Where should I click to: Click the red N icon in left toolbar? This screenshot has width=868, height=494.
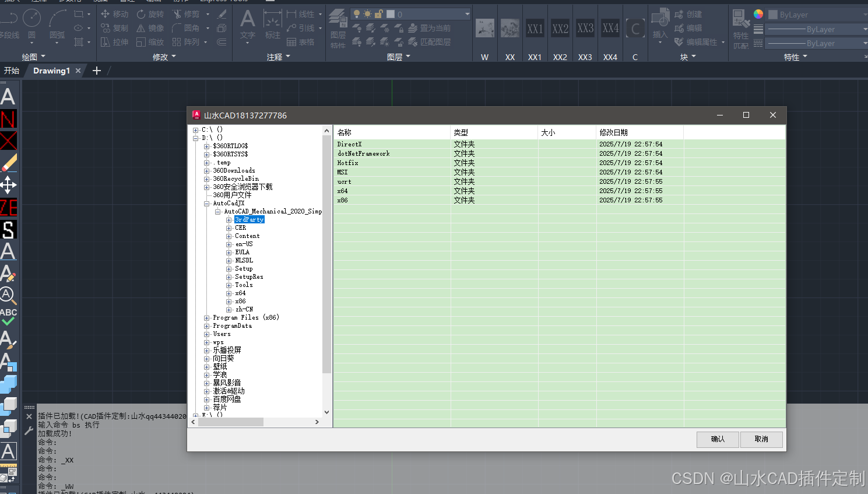pos(8,119)
